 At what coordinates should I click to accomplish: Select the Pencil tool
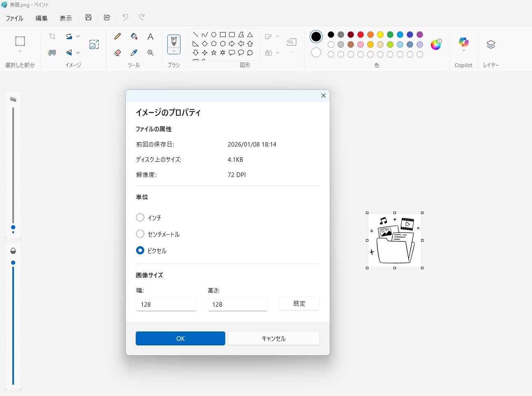coord(118,36)
